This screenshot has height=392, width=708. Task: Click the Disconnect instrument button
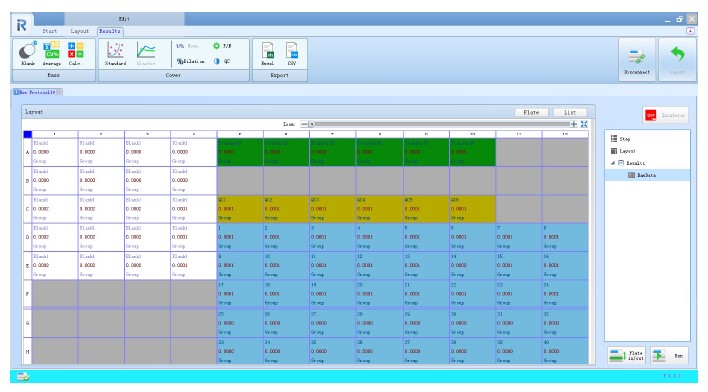coord(637,59)
